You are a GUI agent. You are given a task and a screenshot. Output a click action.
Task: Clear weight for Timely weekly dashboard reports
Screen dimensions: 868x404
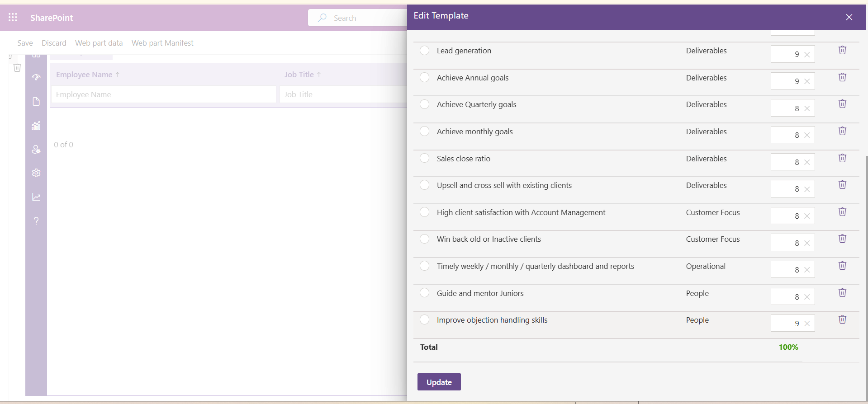point(807,270)
